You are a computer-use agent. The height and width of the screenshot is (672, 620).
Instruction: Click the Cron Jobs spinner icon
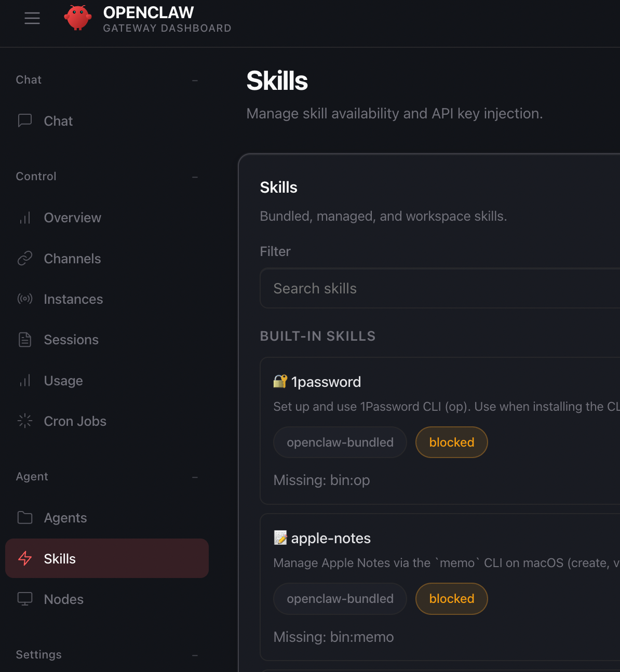click(x=25, y=421)
